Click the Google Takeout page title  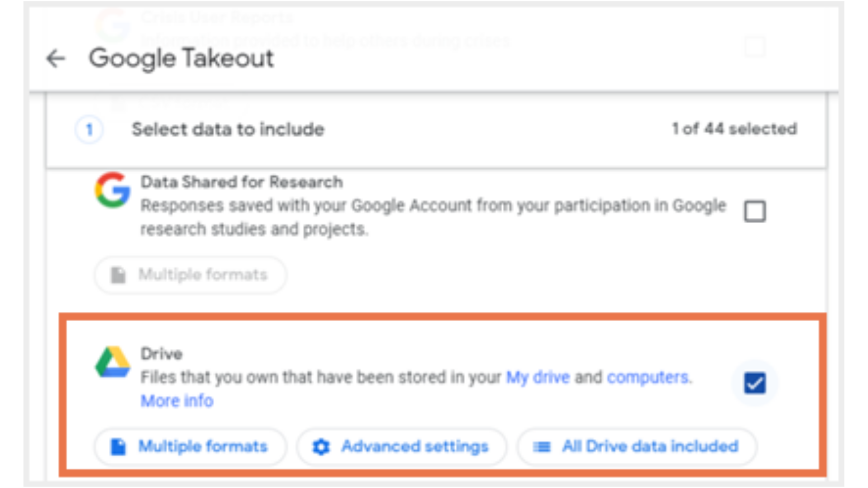click(x=181, y=59)
